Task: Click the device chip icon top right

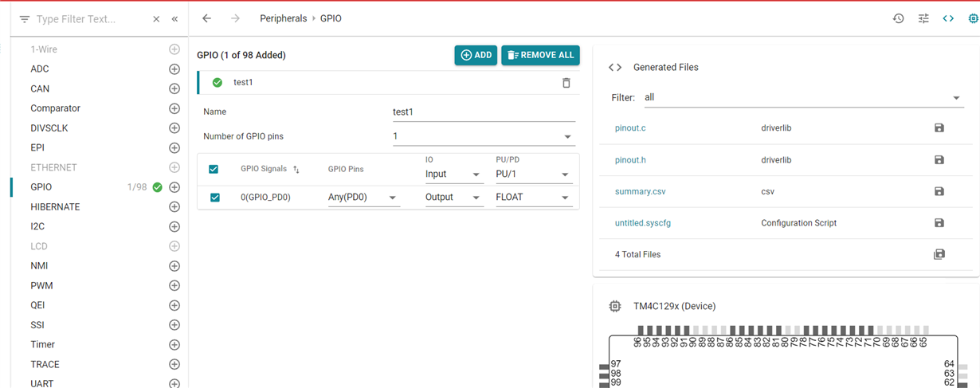Action: point(973,18)
